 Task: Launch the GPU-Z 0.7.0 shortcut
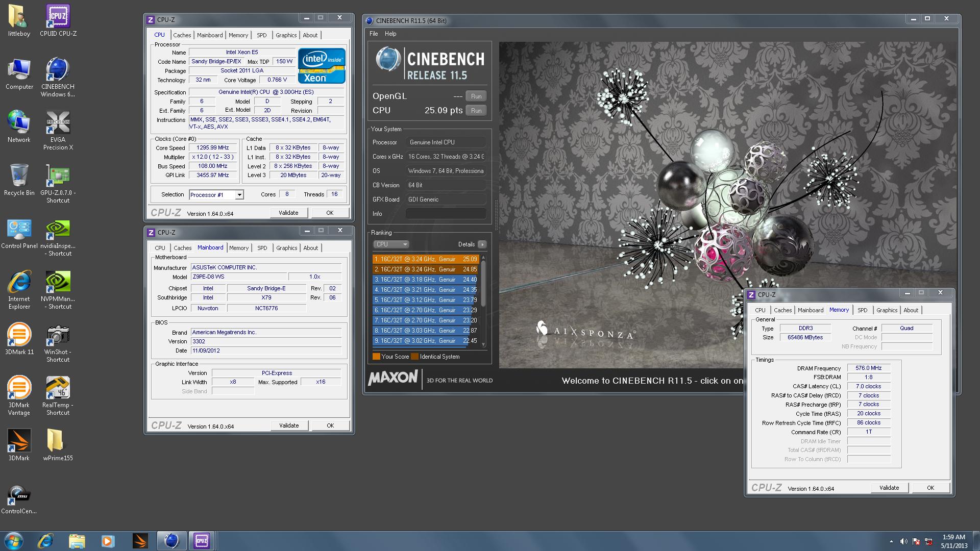click(x=58, y=184)
